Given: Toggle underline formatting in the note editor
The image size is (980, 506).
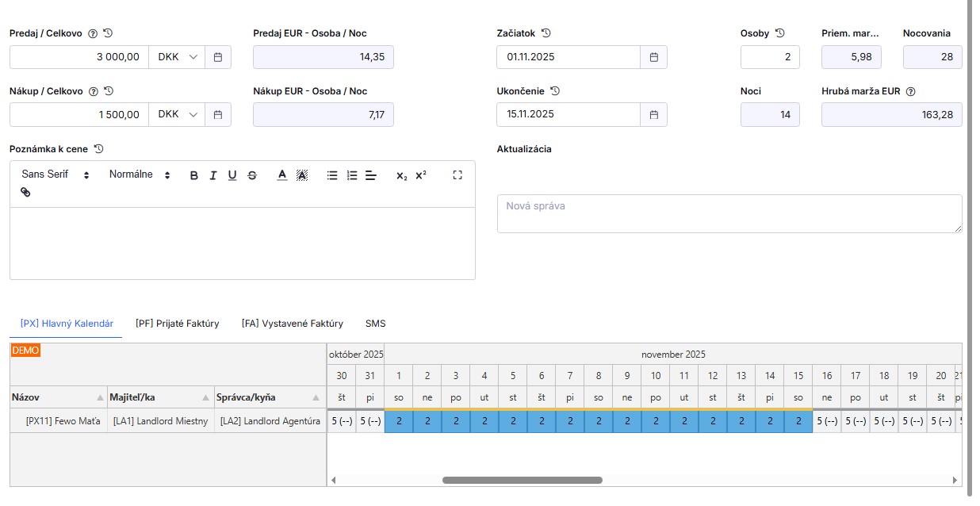Looking at the screenshot, I should coord(232,175).
